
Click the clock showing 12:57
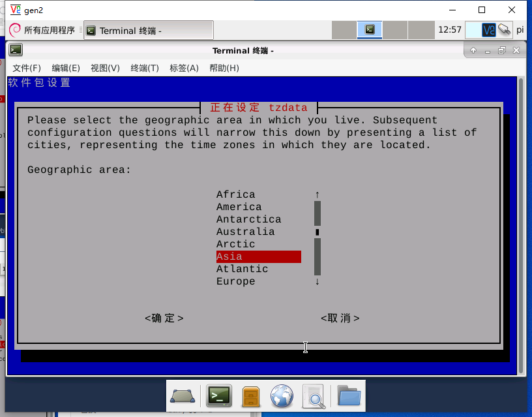[x=450, y=30]
